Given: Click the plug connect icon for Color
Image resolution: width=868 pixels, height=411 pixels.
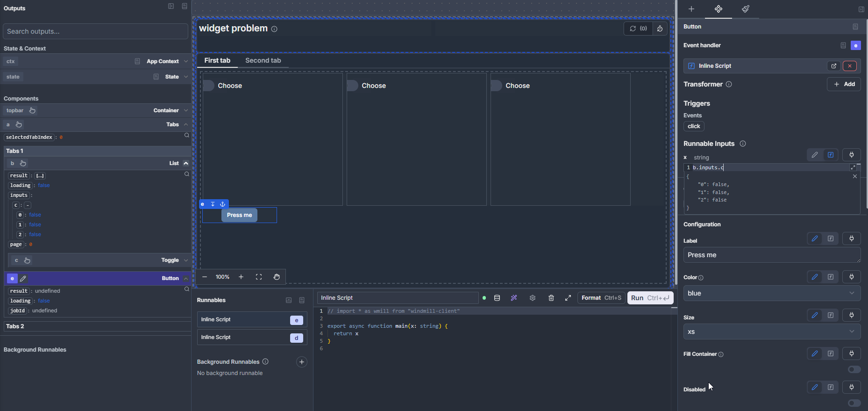Looking at the screenshot, I should [852, 277].
